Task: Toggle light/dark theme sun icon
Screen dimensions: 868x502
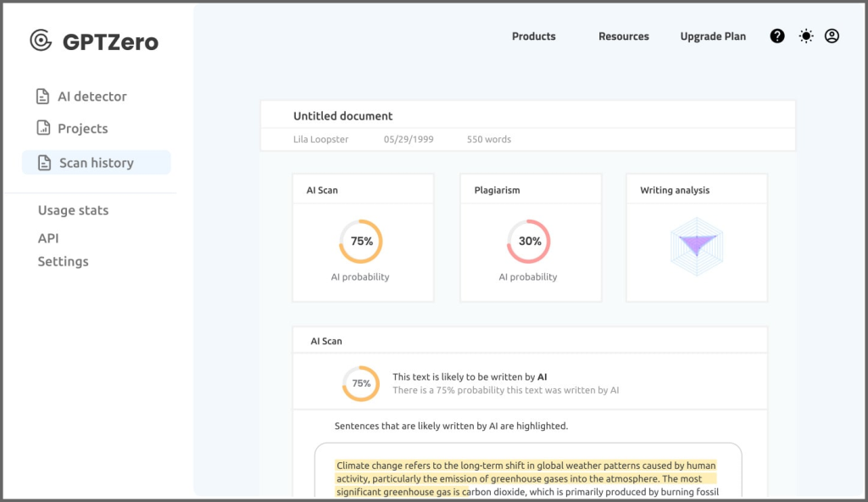Action: 806,36
